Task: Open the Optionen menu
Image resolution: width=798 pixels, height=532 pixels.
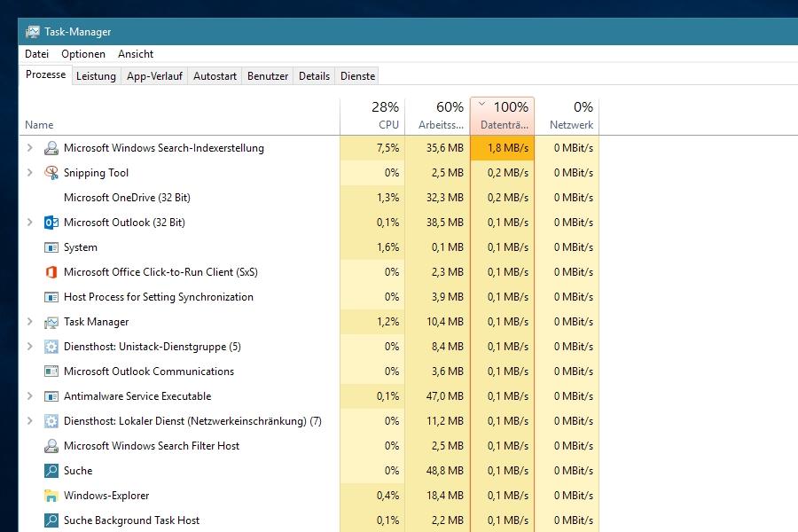Action: 83,54
